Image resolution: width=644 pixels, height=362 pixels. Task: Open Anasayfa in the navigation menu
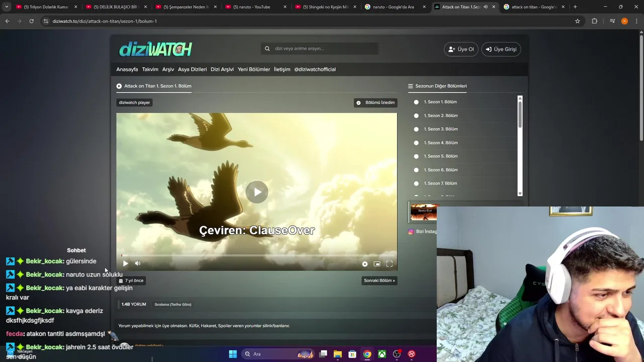pos(127,69)
